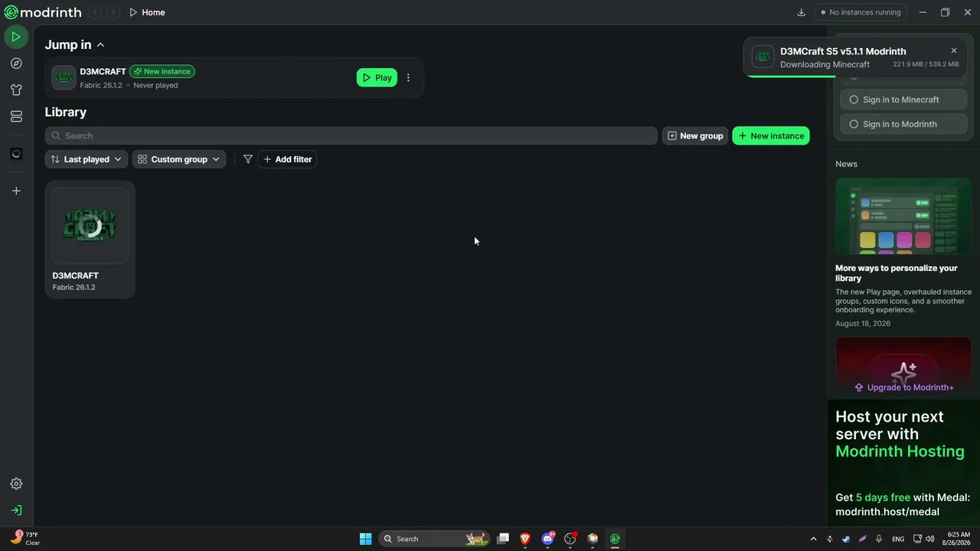Click the 'August 18, 2026' news date
980x551 pixels.
(x=863, y=324)
